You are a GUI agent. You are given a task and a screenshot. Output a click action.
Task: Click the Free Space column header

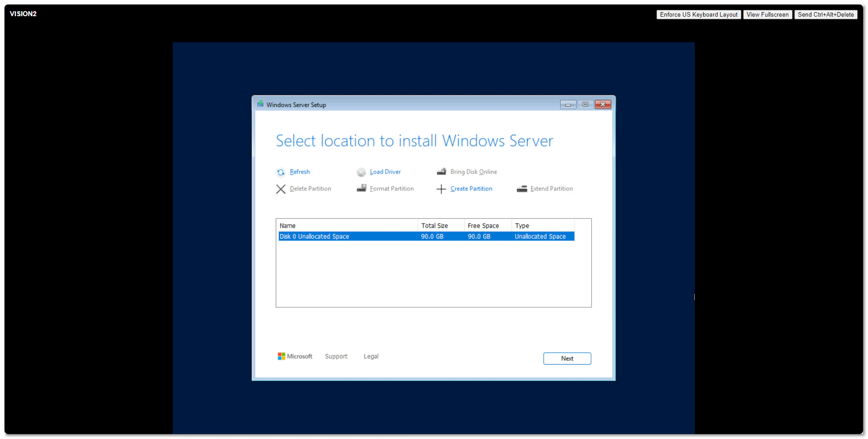pos(488,226)
